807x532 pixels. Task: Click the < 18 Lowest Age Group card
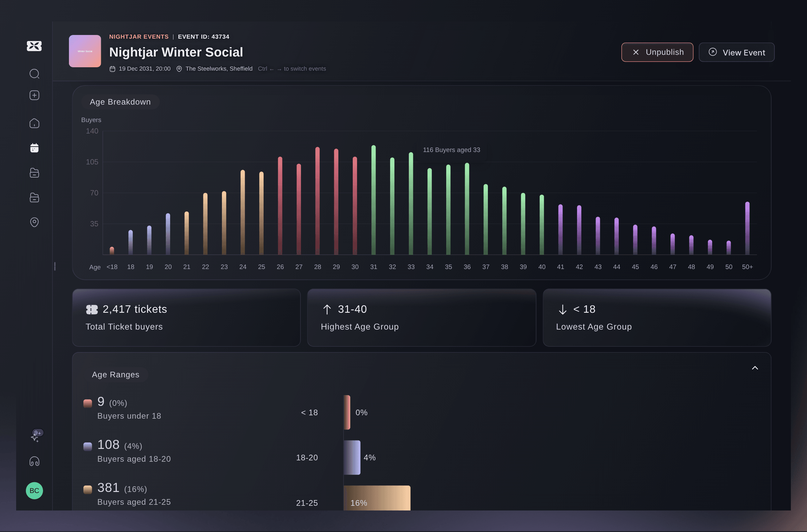coord(657,317)
